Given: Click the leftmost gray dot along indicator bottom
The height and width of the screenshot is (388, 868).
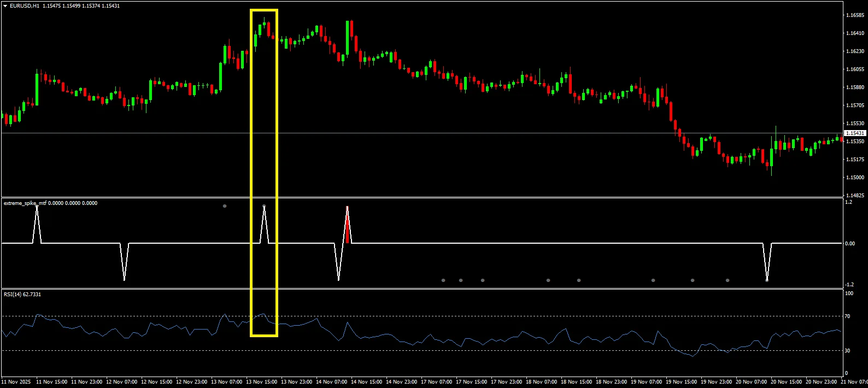Looking at the screenshot, I should (443, 280).
